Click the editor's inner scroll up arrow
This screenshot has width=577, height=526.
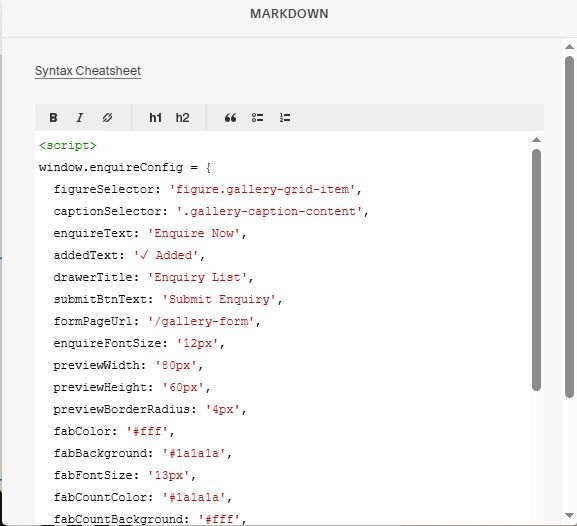[x=536, y=140]
